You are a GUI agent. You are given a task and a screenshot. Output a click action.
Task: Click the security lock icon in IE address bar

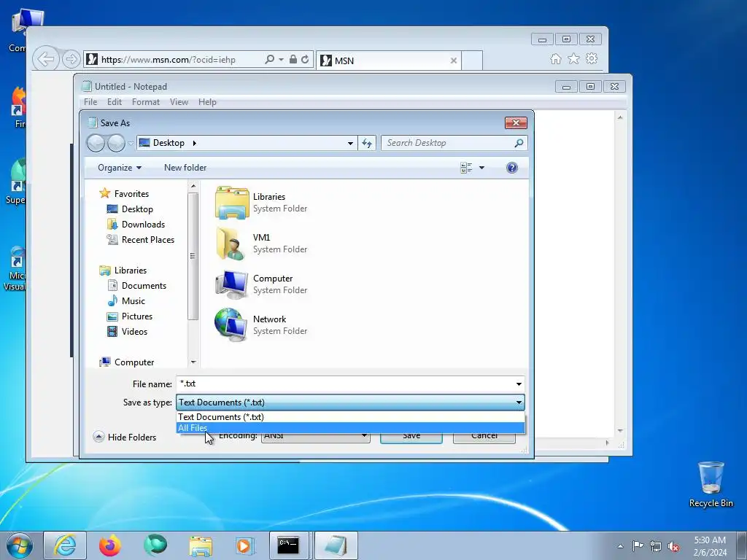coord(293,60)
